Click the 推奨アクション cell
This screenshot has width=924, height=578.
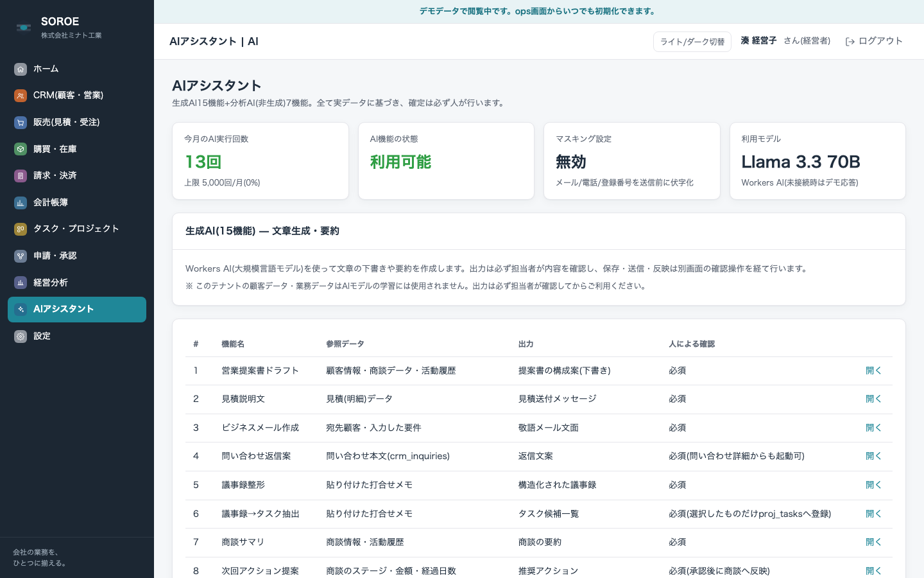pos(549,571)
